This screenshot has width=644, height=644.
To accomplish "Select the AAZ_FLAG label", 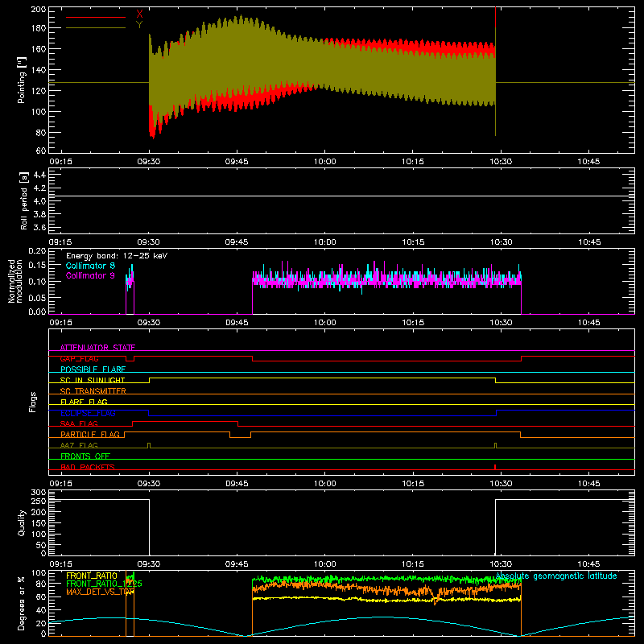I will coord(79,445).
